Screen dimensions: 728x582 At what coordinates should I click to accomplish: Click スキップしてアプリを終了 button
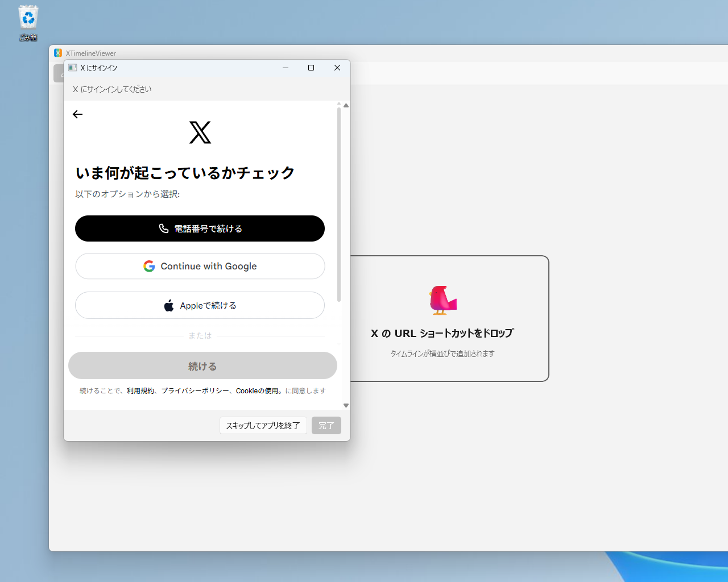(263, 426)
